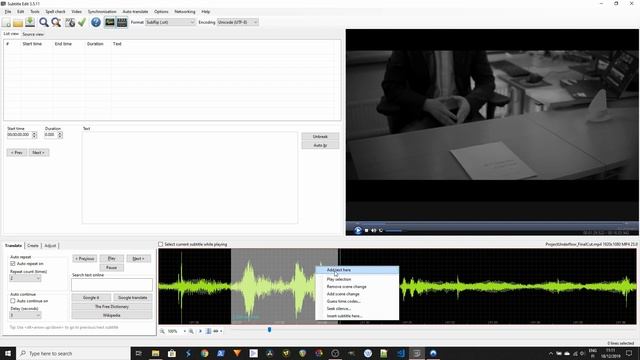Click the Start time spinner arrows
Viewport: 640px width, 360px height.
click(34, 135)
